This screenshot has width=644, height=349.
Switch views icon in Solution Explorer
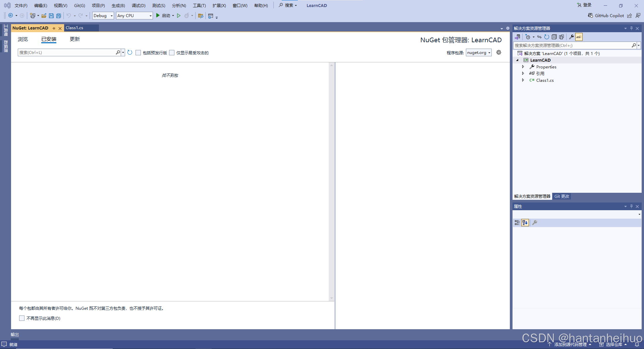(x=518, y=37)
